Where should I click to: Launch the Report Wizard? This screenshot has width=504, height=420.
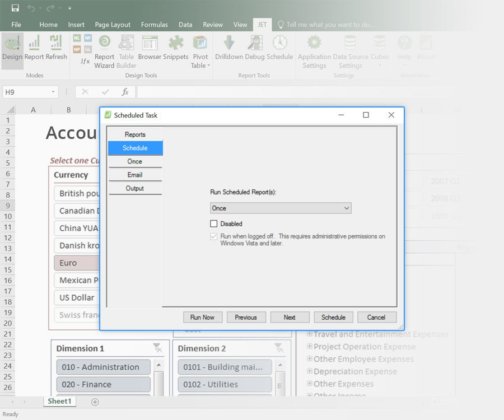pyautogui.click(x=105, y=52)
